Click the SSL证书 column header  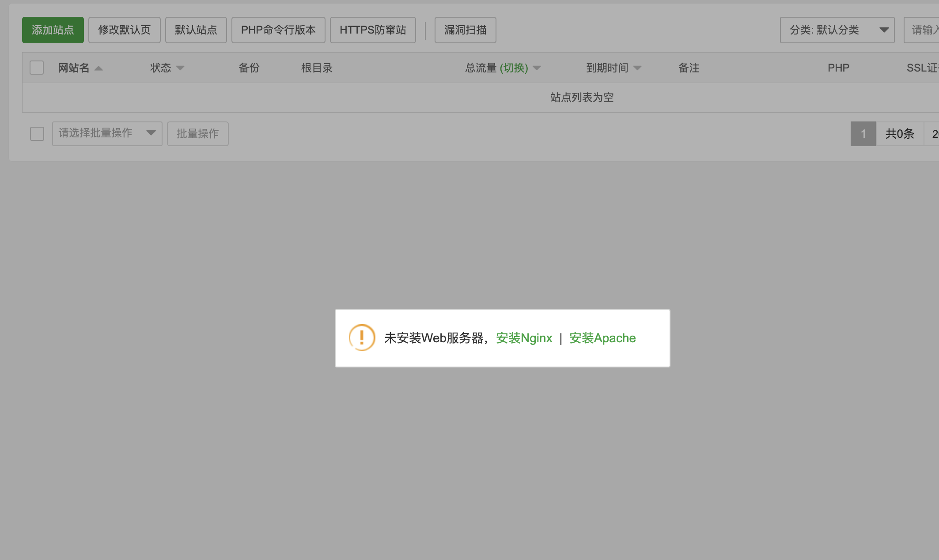pos(923,68)
